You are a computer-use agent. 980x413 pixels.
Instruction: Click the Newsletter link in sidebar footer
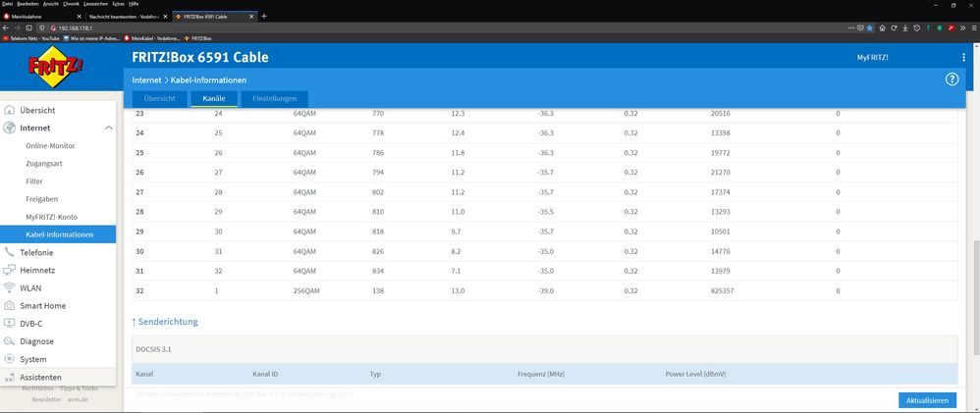46,399
